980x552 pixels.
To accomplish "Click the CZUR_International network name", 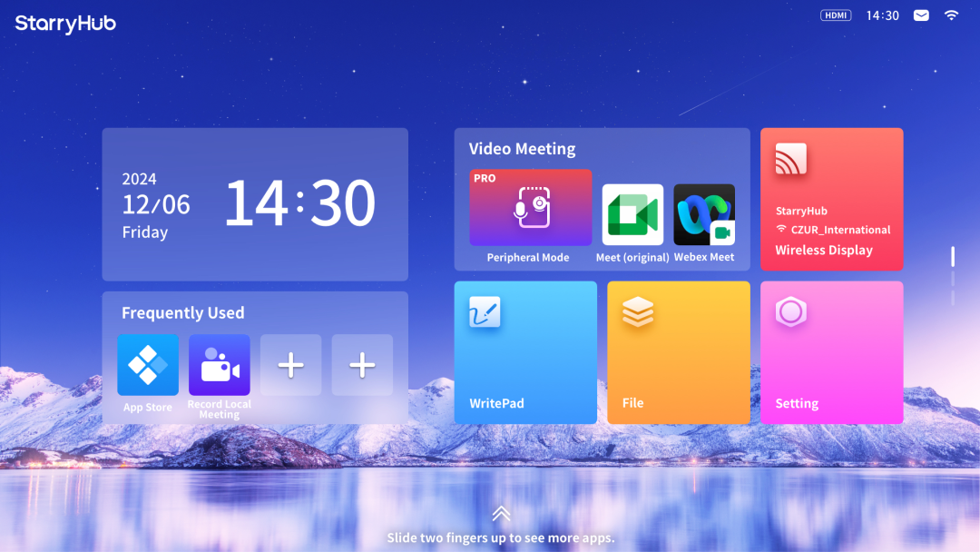I will pyautogui.click(x=840, y=230).
